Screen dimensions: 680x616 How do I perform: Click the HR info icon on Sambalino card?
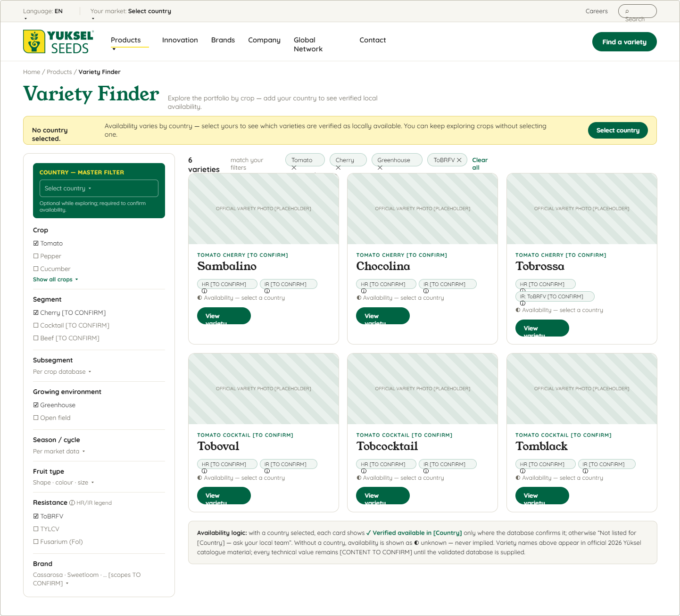(x=204, y=291)
